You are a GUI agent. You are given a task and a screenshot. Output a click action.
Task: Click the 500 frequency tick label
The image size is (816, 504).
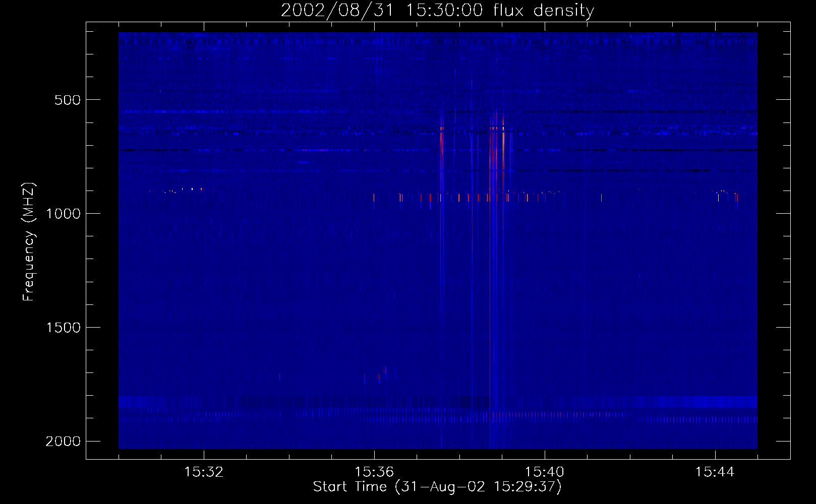click(68, 100)
